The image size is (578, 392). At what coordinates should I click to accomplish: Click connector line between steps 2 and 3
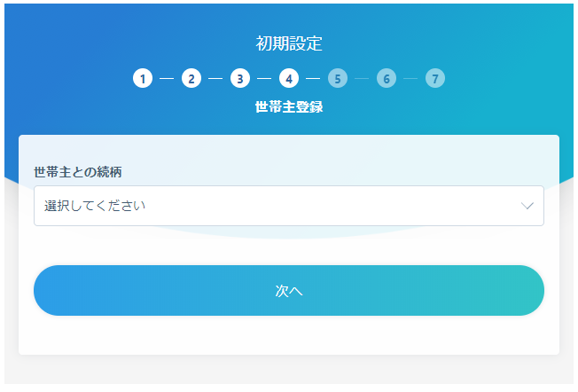[215, 78]
